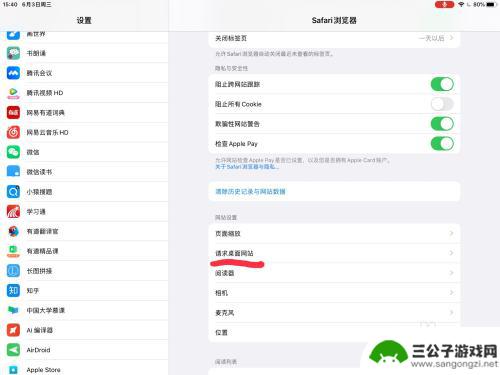Open the AirDroid paper-plane icon
The image size is (500, 375).
[x=13, y=350]
